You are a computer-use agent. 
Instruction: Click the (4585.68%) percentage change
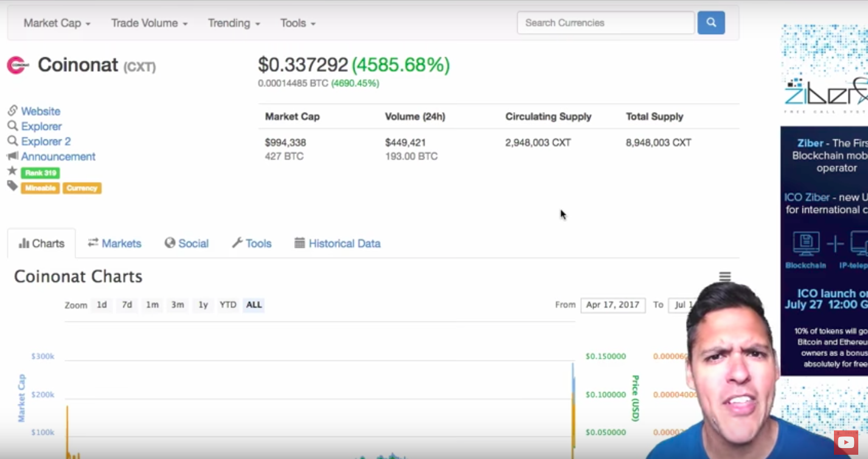[x=401, y=65]
